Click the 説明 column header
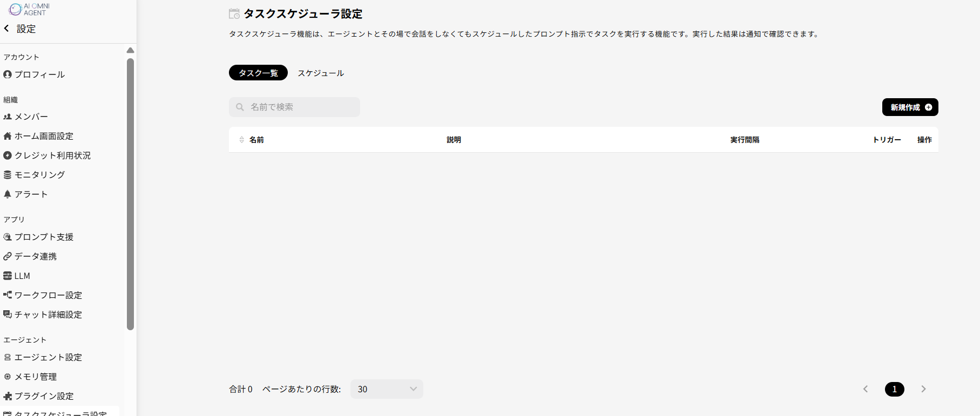Image resolution: width=980 pixels, height=416 pixels. 454,140
